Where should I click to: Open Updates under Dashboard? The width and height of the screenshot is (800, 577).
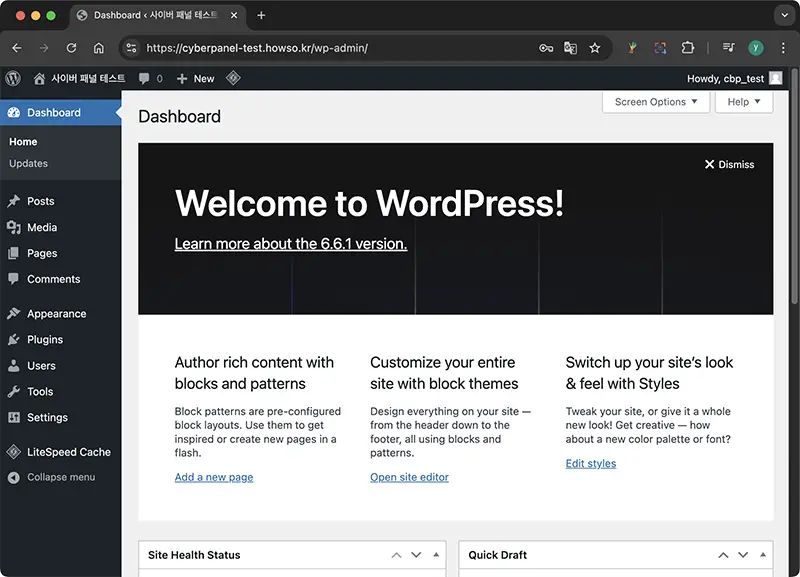(x=29, y=163)
